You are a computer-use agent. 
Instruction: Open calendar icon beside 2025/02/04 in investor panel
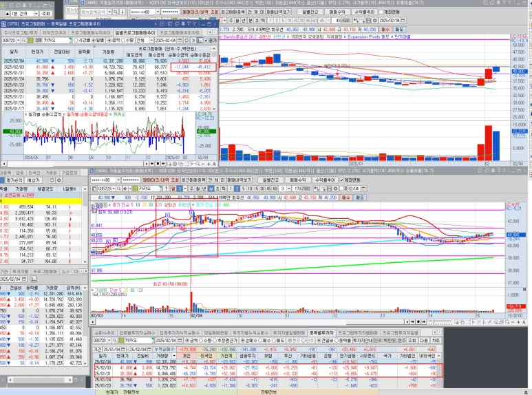click(x=179, y=340)
